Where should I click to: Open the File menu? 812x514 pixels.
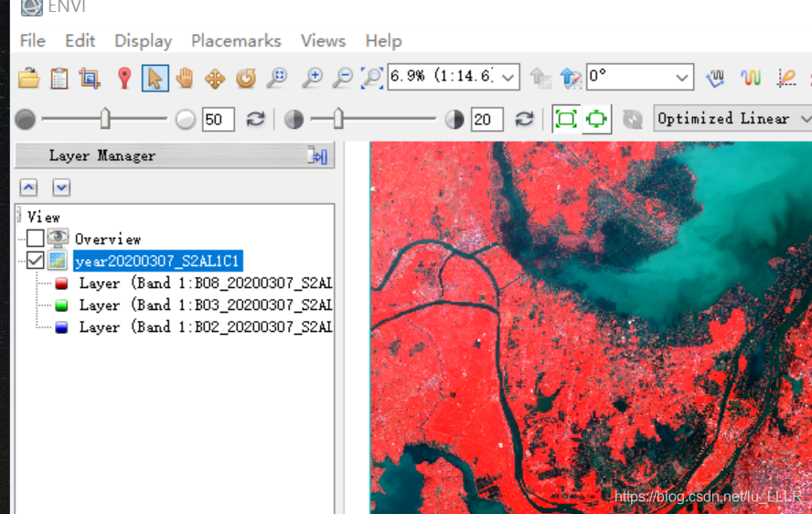[x=33, y=40]
